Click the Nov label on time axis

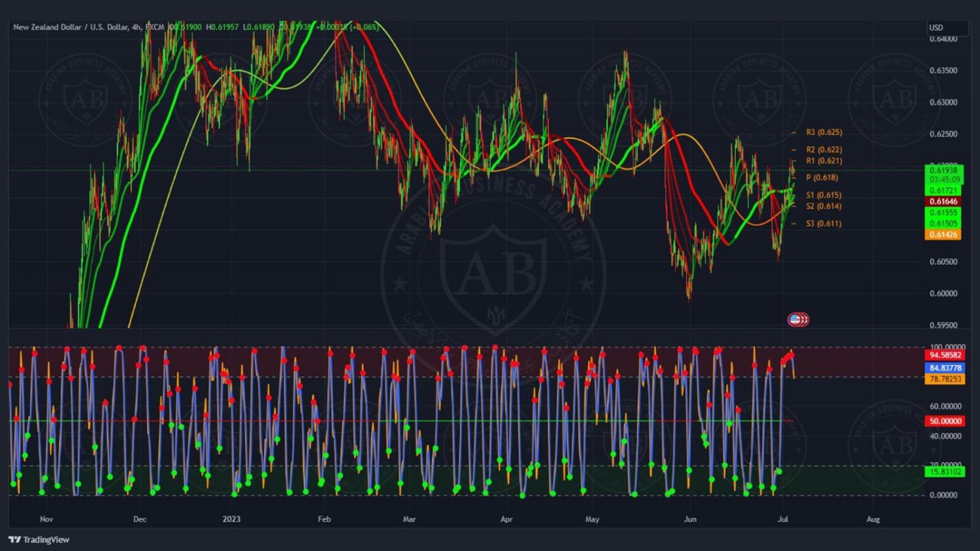click(46, 520)
